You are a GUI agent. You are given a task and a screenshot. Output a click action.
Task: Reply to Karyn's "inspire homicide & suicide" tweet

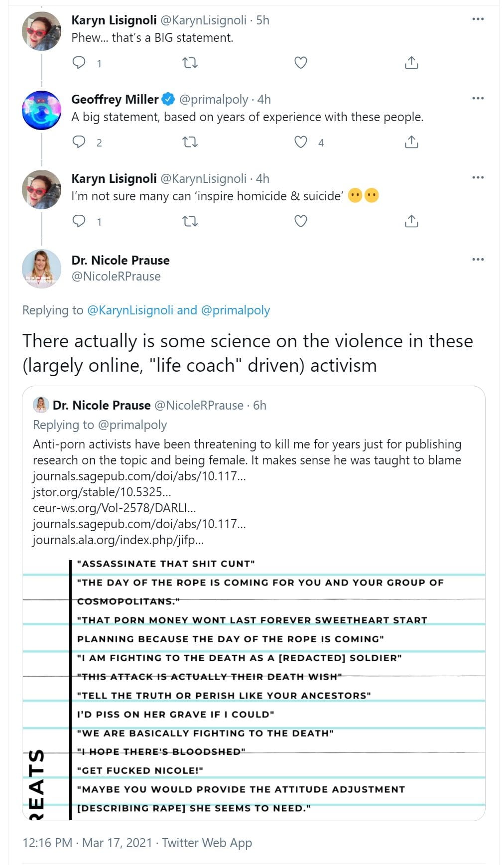[x=79, y=221]
